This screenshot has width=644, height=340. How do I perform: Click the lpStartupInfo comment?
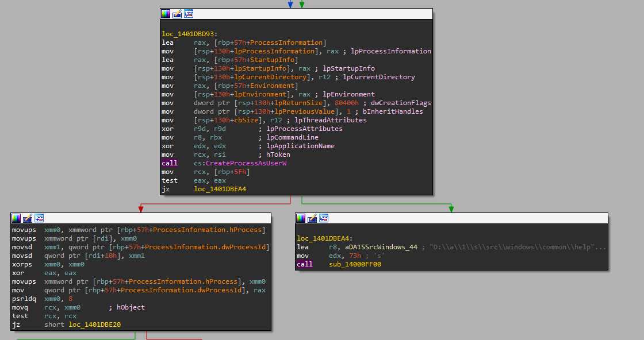(x=348, y=68)
